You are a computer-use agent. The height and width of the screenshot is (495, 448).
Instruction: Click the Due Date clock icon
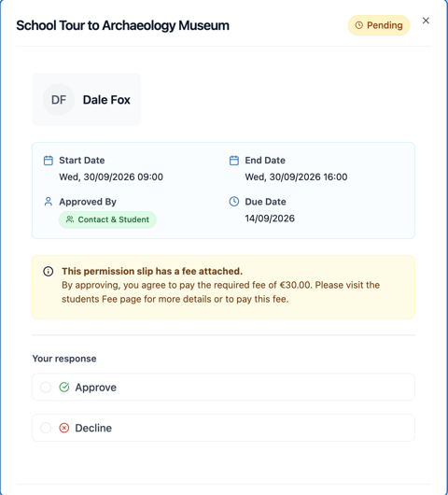(234, 202)
